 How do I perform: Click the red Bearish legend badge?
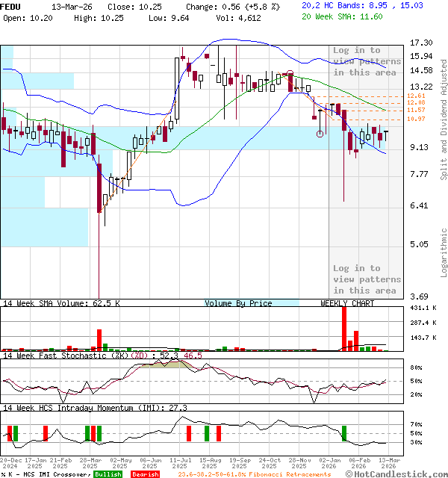[x=144, y=474]
